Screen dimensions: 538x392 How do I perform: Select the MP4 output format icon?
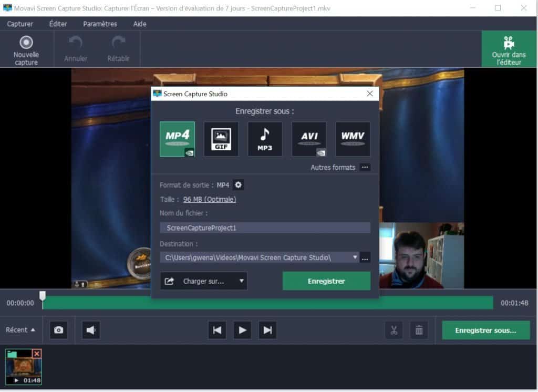click(x=177, y=139)
